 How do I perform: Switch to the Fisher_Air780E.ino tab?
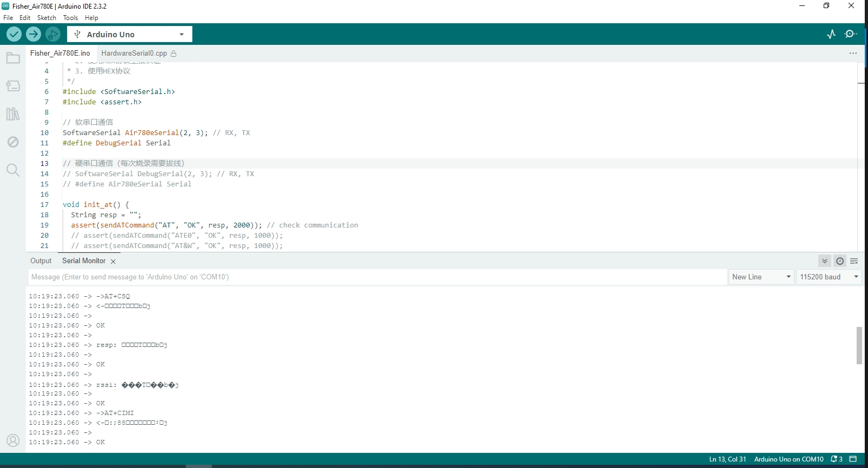[60, 53]
